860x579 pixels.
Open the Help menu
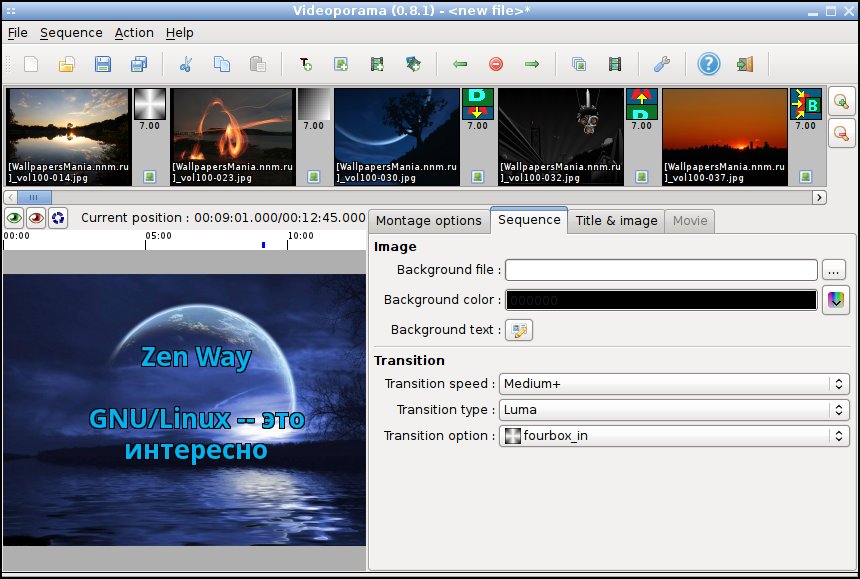click(x=179, y=33)
